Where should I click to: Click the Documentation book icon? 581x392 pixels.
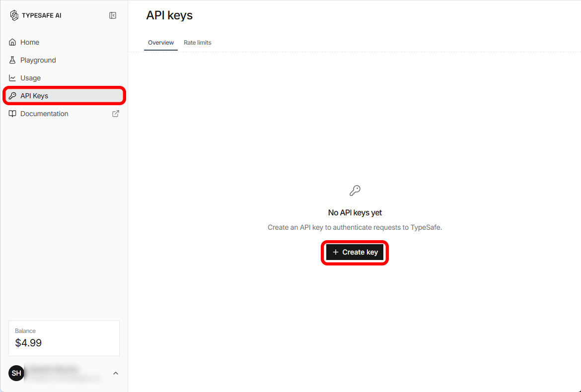click(12, 114)
